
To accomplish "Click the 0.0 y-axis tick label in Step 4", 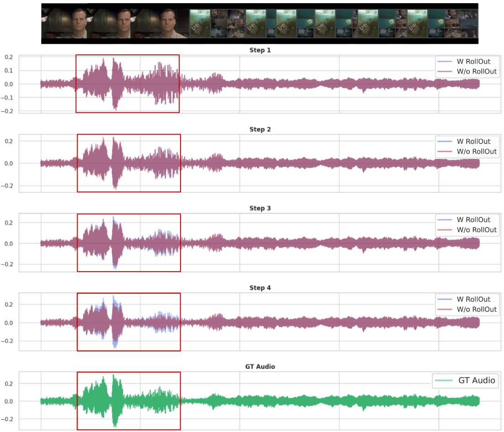I will [x=9, y=323].
